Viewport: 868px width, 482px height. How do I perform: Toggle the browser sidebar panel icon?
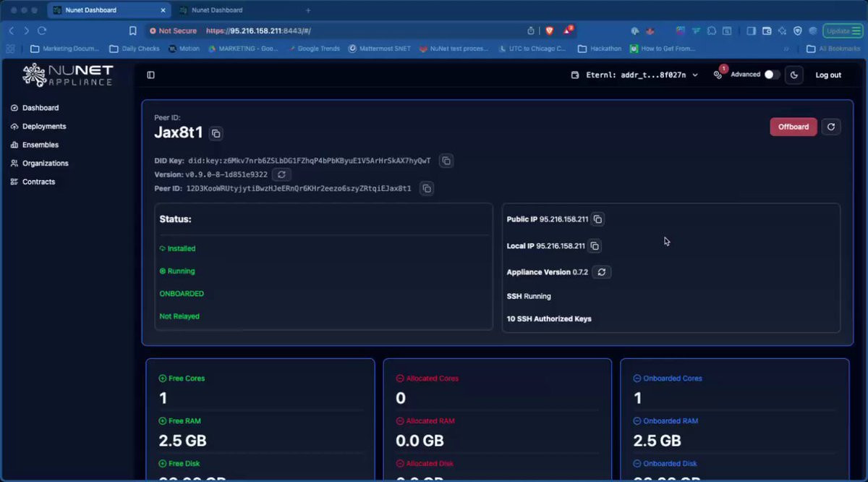pyautogui.click(x=751, y=31)
